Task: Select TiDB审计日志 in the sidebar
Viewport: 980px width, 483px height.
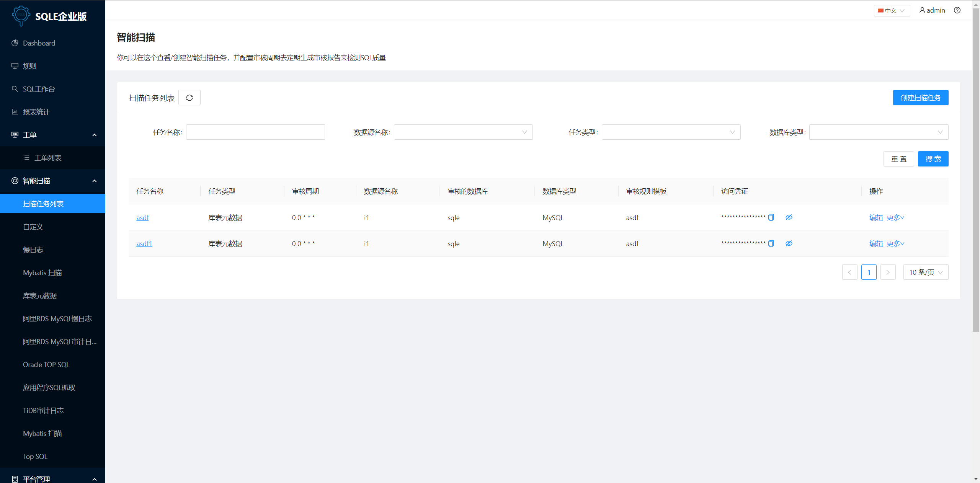Action: tap(53, 410)
